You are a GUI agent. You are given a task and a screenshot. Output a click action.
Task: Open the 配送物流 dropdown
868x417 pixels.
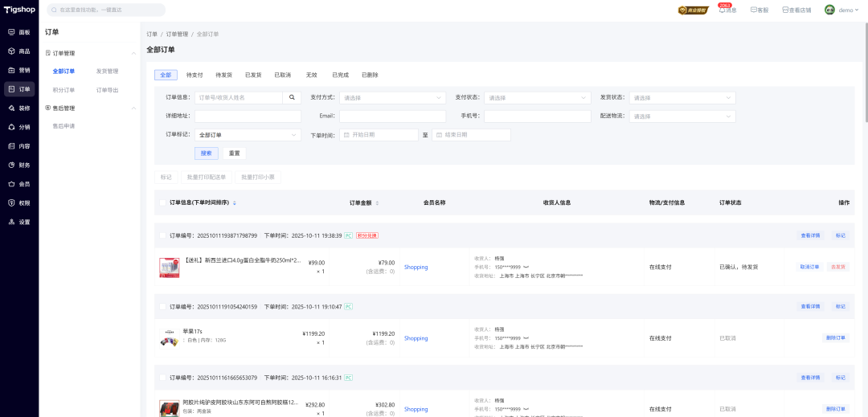[682, 117]
